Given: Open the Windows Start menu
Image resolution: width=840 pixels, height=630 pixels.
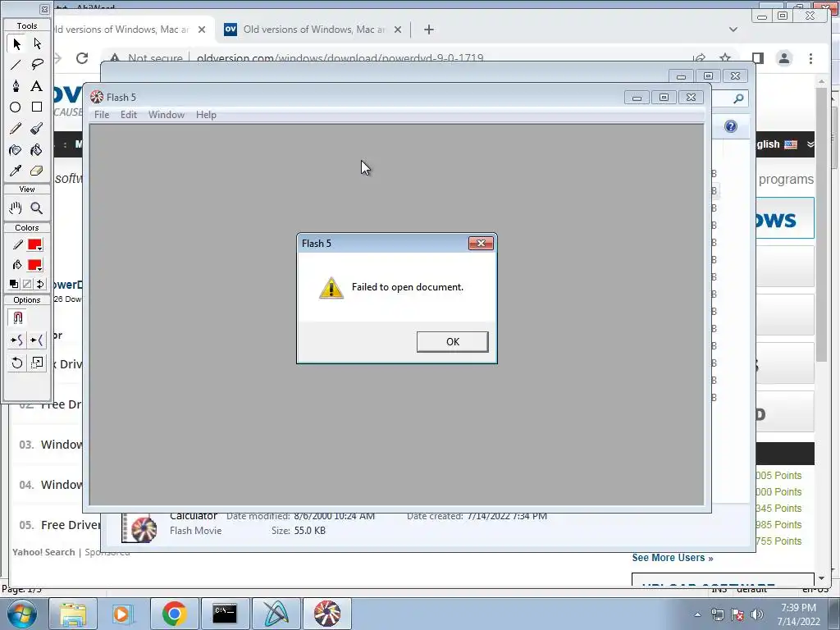Looking at the screenshot, I should tap(22, 614).
